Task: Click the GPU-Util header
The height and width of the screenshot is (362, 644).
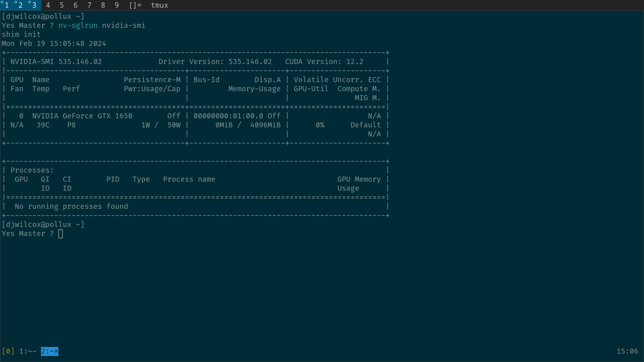Action: pyautogui.click(x=311, y=89)
